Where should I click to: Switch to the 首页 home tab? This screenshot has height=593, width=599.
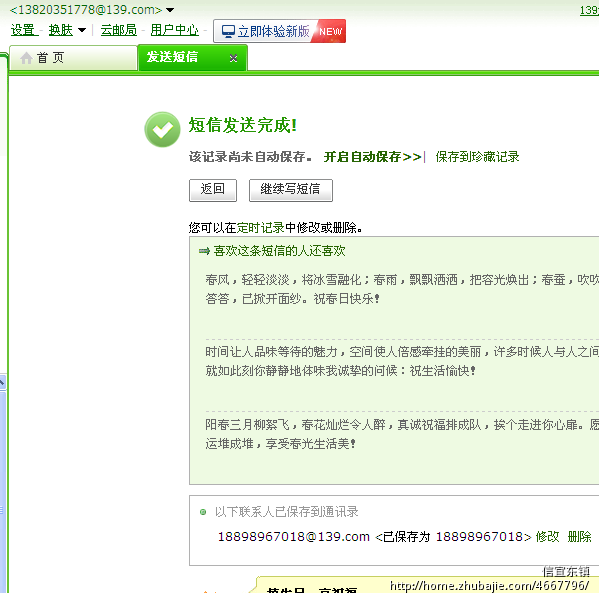point(73,58)
